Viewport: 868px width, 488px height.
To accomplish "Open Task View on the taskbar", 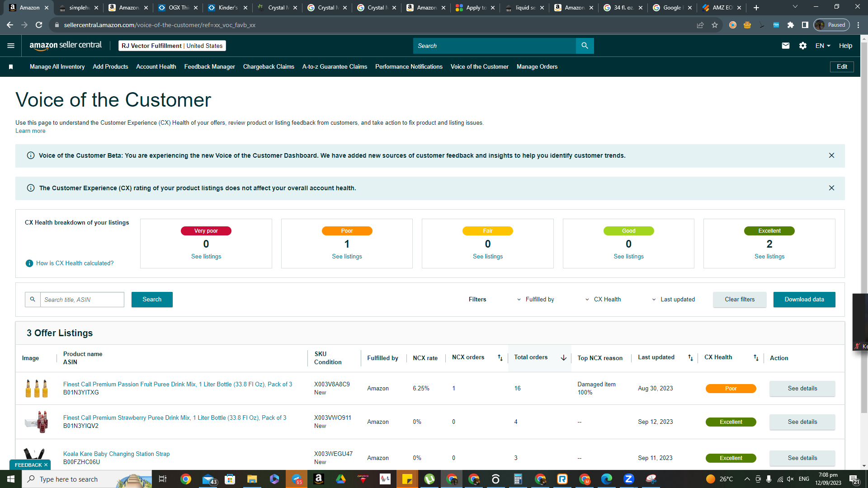I will pyautogui.click(x=163, y=479).
